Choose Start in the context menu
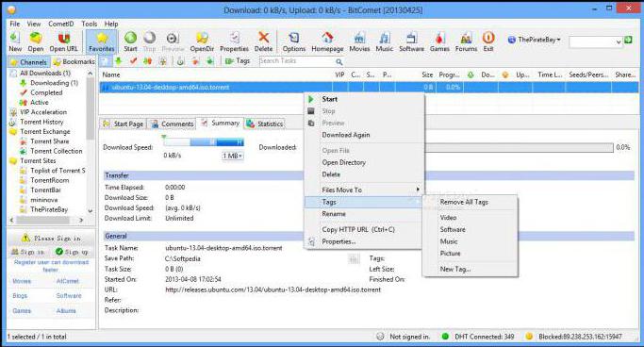The width and height of the screenshot is (644, 347). pos(329,99)
